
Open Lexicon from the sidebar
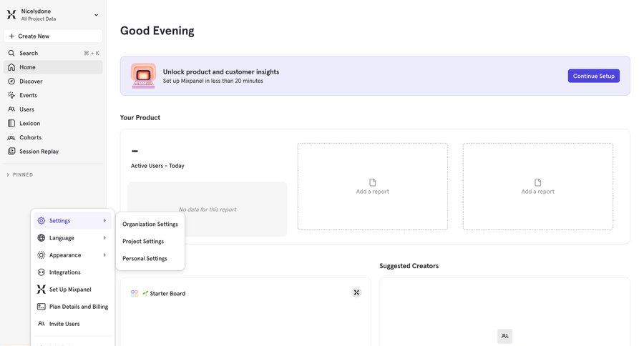coord(53,123)
